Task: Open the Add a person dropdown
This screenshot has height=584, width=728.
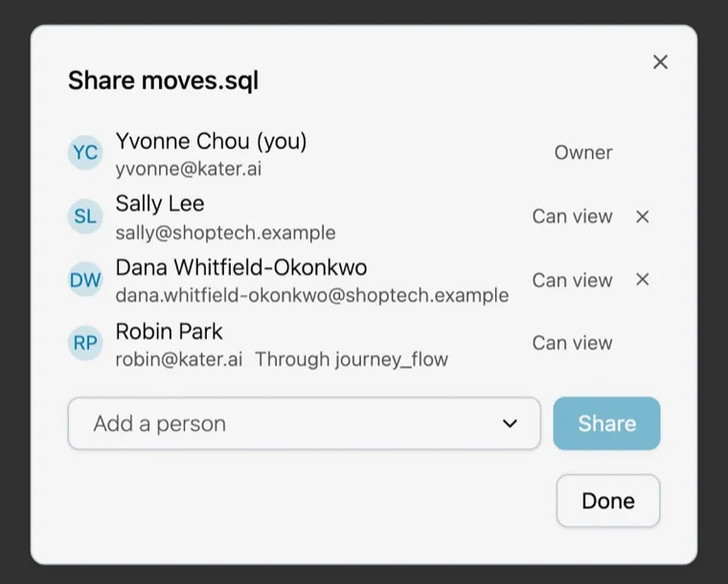Action: pos(304,423)
